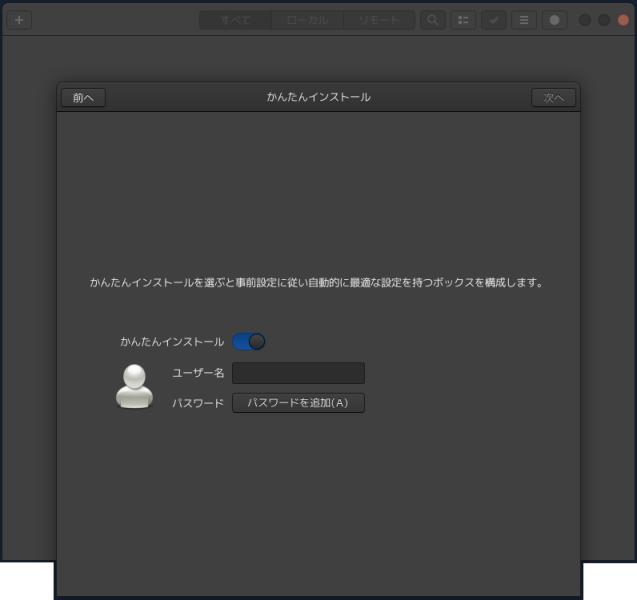The height and width of the screenshot is (600, 637).
Task: Click the かんたんインストール dialog title
Action: coord(318,97)
